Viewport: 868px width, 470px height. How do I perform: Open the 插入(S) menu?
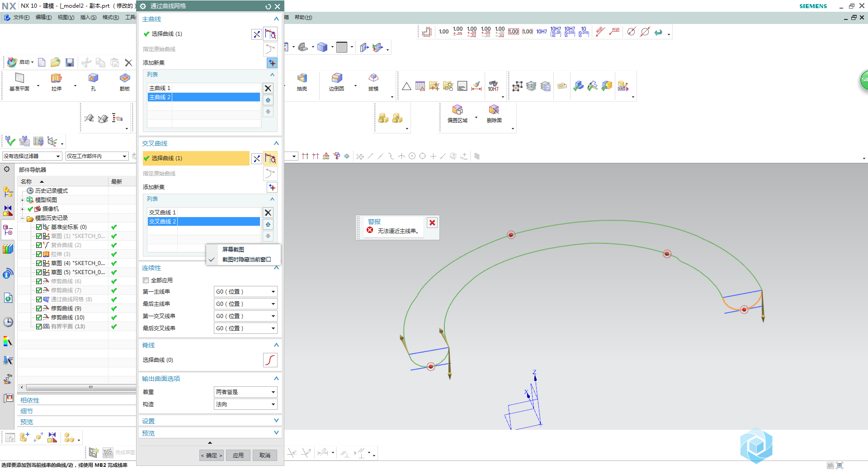click(x=88, y=18)
